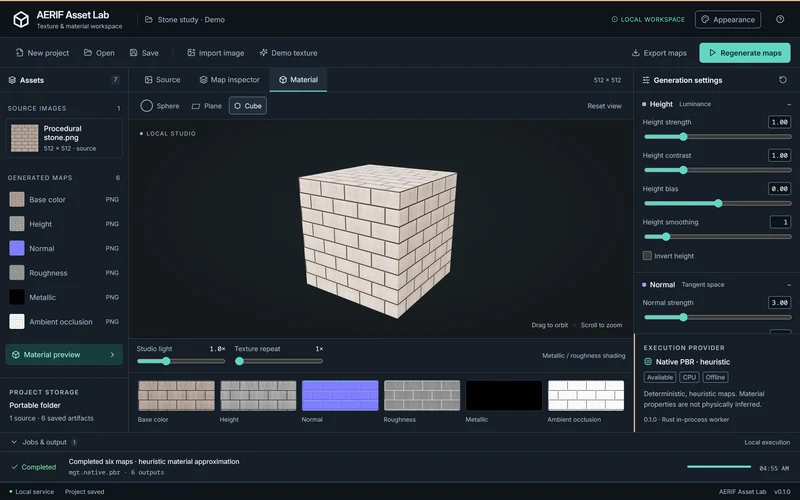Enable the Invert height checkbox

pyautogui.click(x=647, y=256)
